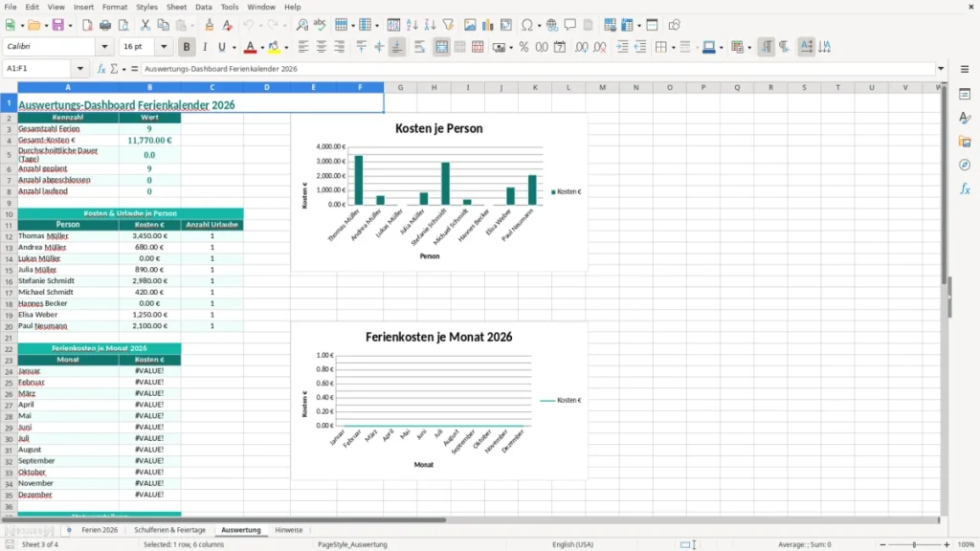Image resolution: width=980 pixels, height=551 pixels.
Task: Open the Borders dropdown arrow
Action: click(673, 47)
